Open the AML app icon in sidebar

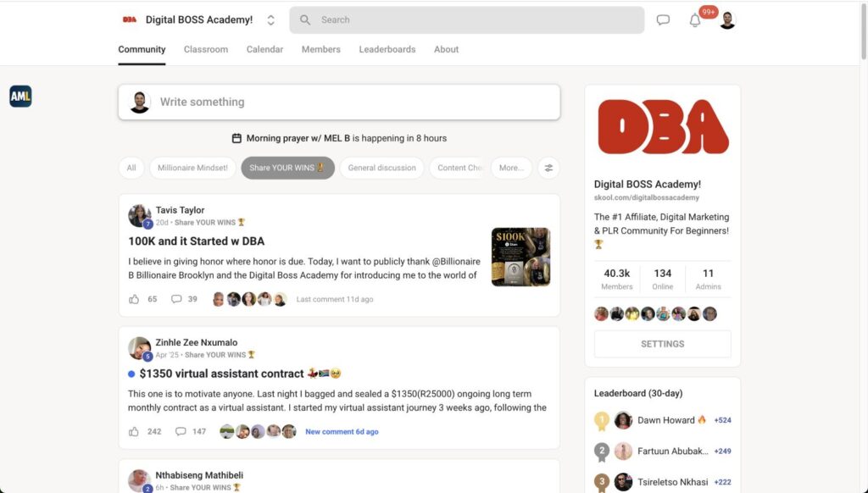[20, 97]
